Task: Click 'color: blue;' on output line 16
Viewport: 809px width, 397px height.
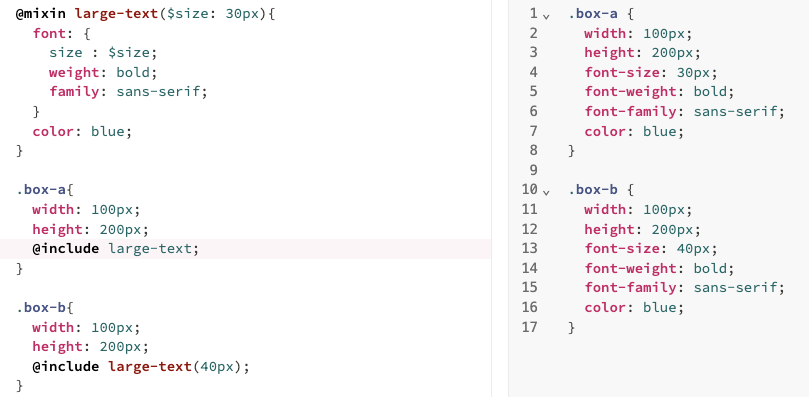Action: coord(634,307)
